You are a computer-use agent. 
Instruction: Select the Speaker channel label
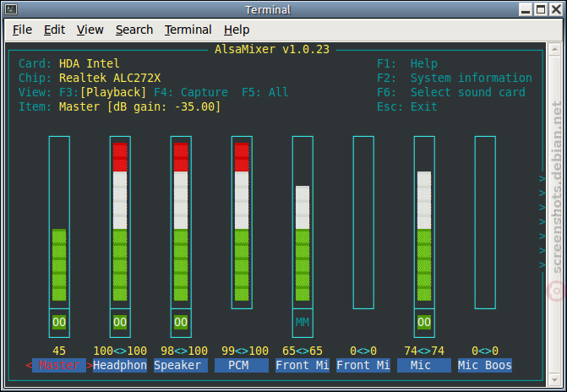point(181,365)
